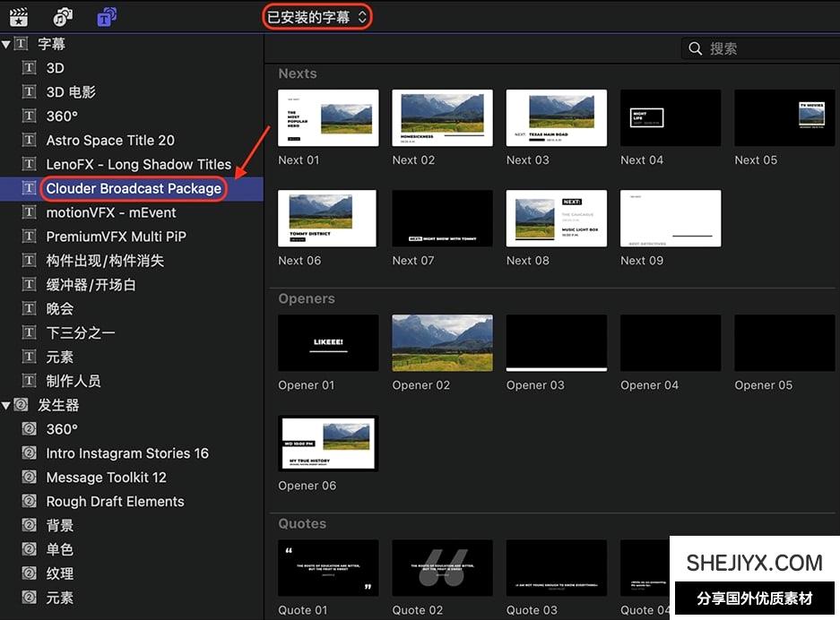This screenshot has width=840, height=620.
Task: Click the title icon beside Astro Space Title 20
Action: point(29,141)
